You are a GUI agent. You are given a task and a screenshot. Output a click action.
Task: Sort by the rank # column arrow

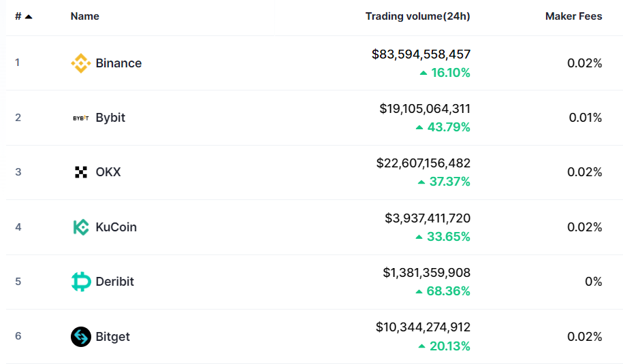28,17
